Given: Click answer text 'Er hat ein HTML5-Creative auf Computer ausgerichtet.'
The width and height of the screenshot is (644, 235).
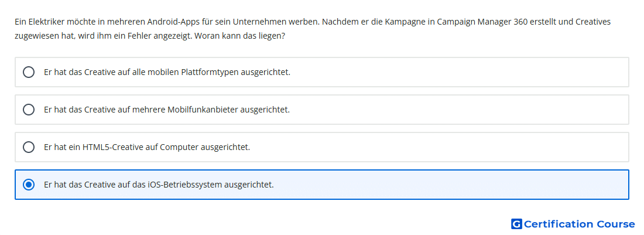Looking at the screenshot, I should (147, 147).
